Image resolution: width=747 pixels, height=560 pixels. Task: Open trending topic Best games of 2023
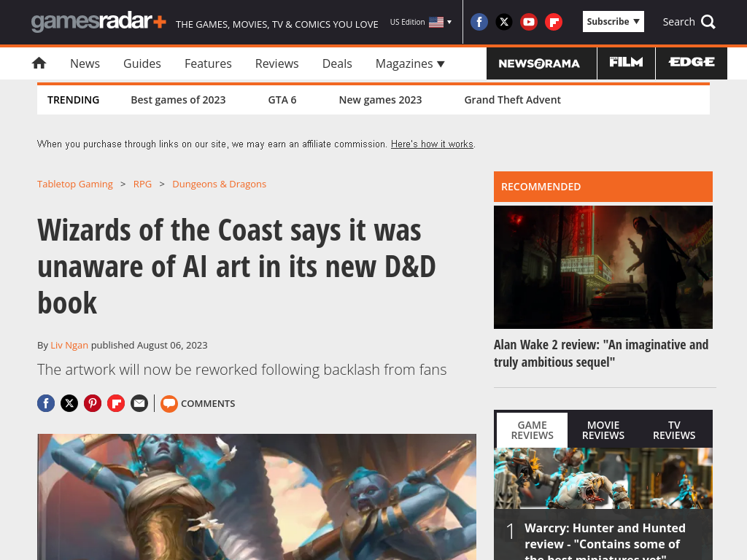(x=178, y=100)
